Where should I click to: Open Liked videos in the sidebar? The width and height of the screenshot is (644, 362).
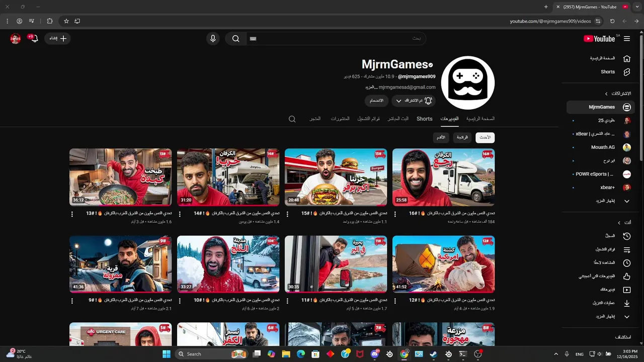pyautogui.click(x=601, y=276)
